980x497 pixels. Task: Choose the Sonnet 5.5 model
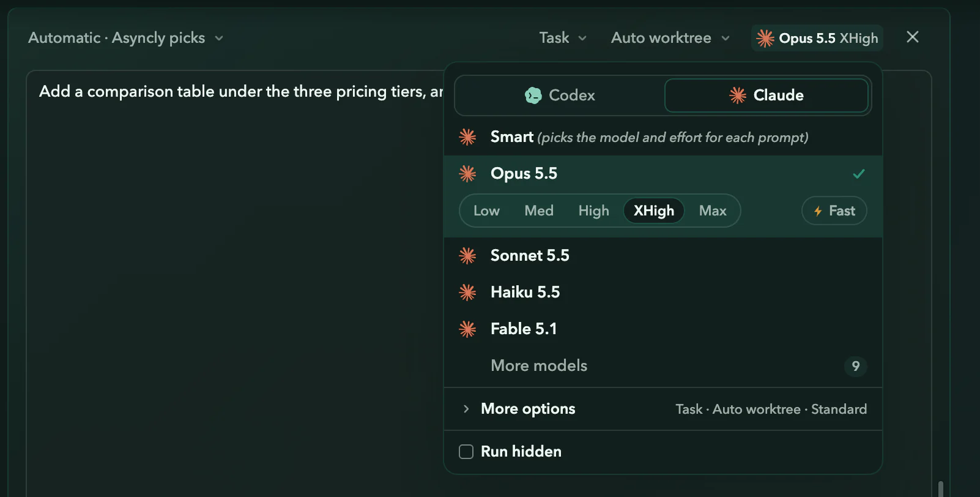[x=663, y=256]
